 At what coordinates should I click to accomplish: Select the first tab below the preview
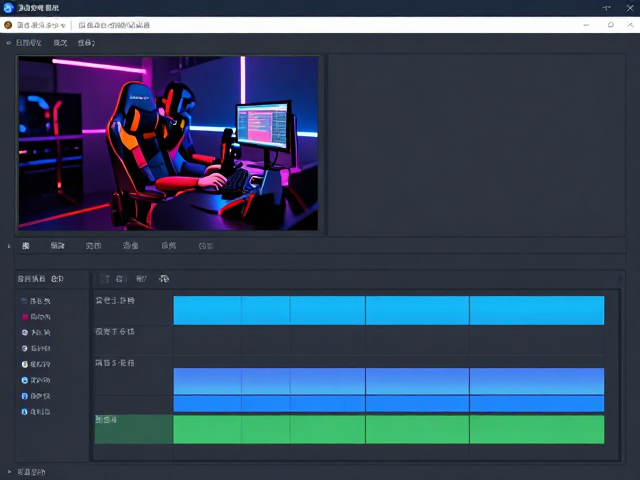point(26,246)
